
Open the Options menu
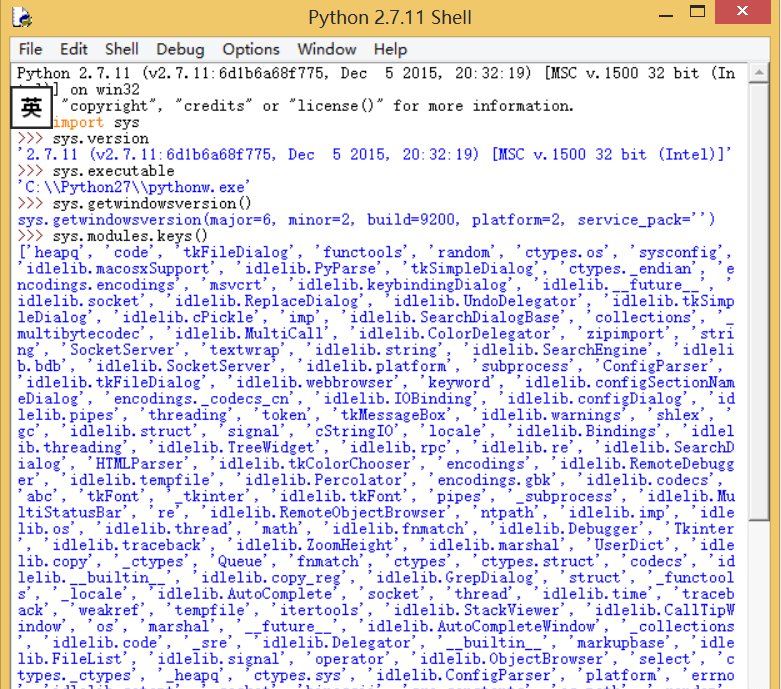click(251, 49)
